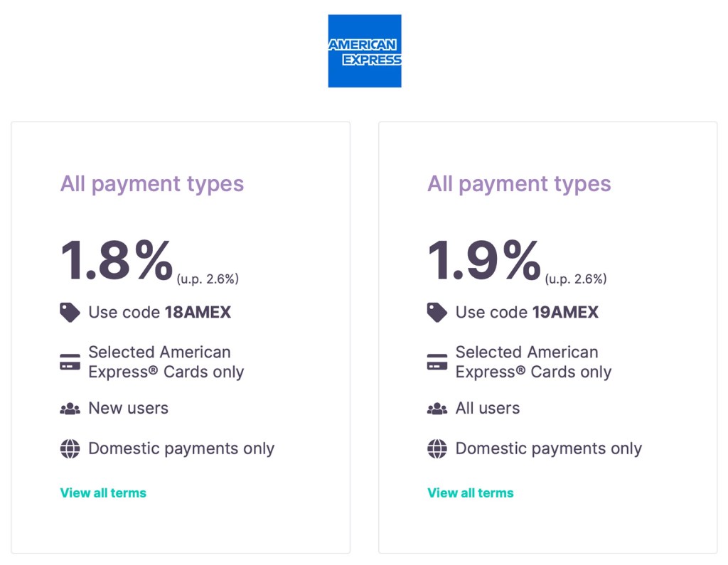Click the (u.p. 2.6%) label in the left card
This screenshot has height=565, width=728.
[210, 279]
